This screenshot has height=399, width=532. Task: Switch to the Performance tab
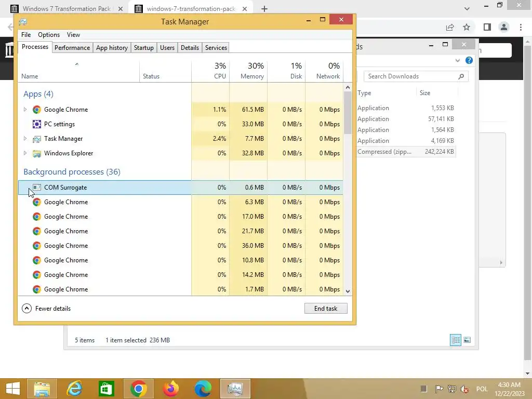[x=72, y=47]
